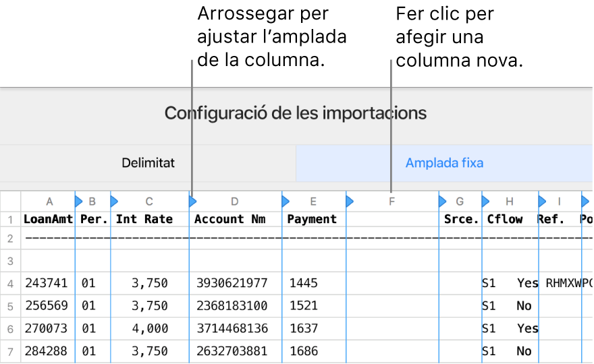Click the Int Rate cell in row 1
594x364 pixels.
[144, 219]
